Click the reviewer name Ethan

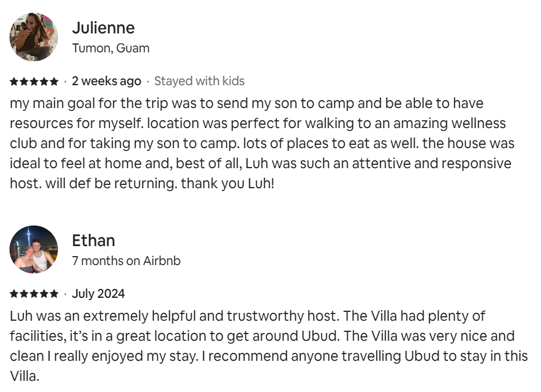[x=94, y=241]
